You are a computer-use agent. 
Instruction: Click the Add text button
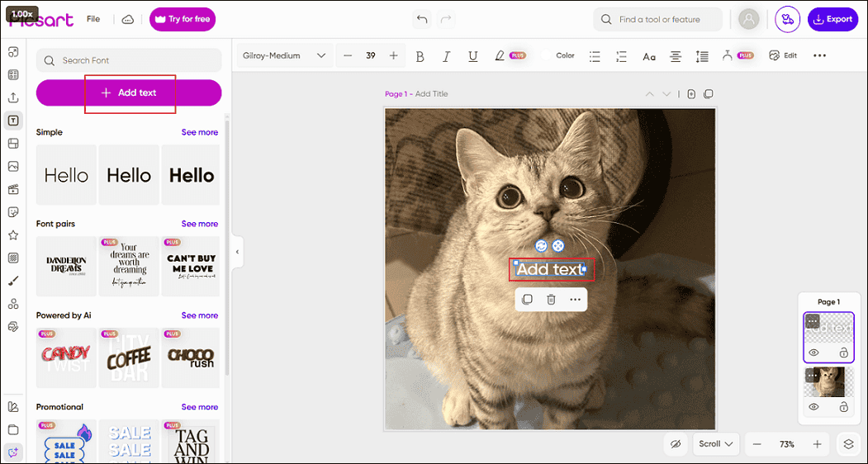coord(129,92)
